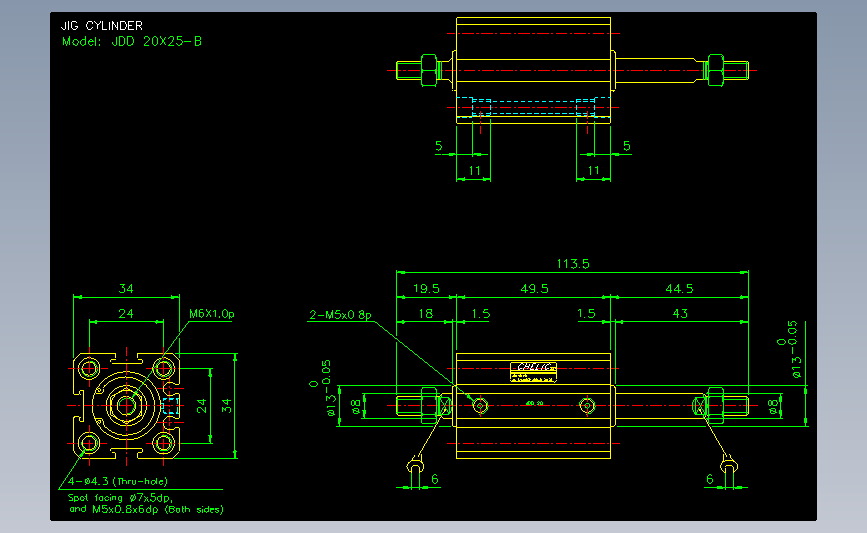The image size is (867, 533).
Task: Click the horizontal "34" width dimension
Action: point(126,289)
